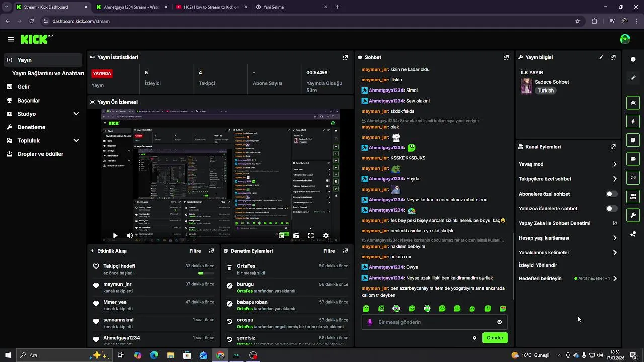This screenshot has height=362, width=644.
Task: Click the pencil icon in right sidebar
Action: pos(633,78)
